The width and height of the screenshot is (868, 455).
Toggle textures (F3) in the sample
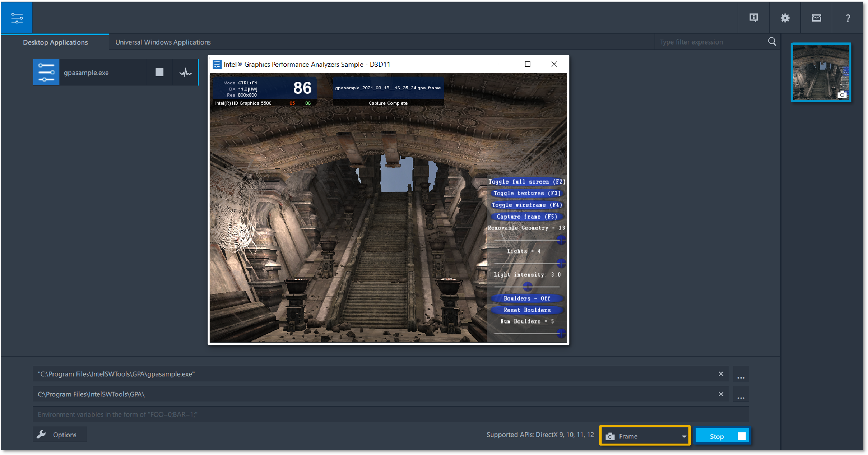[x=526, y=193]
